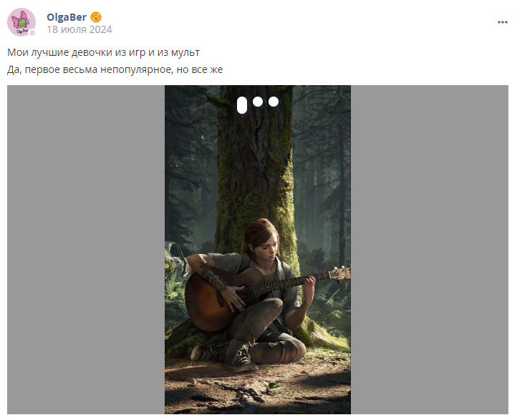Open the post's three-dots options menu
Viewport: 517px width, 420px height.
[x=502, y=22]
